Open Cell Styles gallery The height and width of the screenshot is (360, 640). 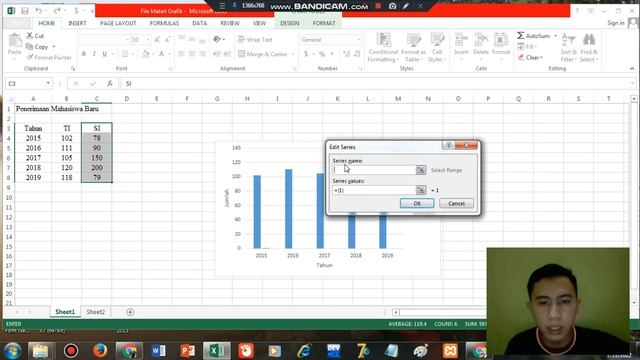coord(437,48)
